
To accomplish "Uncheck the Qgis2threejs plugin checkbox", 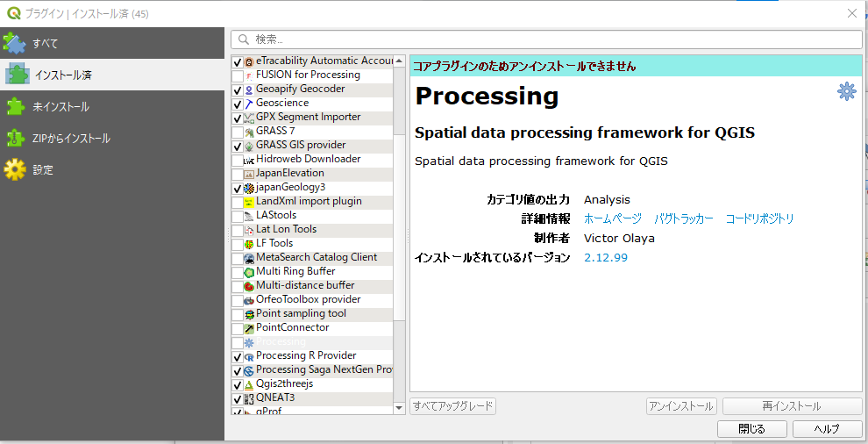I will point(238,384).
